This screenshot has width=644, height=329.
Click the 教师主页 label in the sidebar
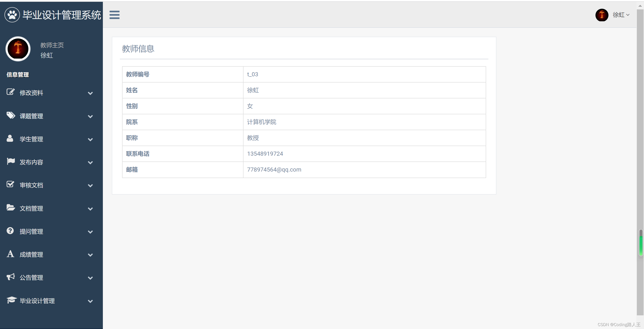click(x=52, y=45)
